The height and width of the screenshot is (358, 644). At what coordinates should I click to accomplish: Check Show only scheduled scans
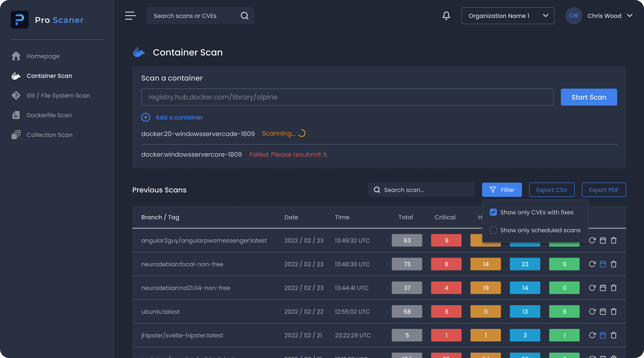[493, 230]
